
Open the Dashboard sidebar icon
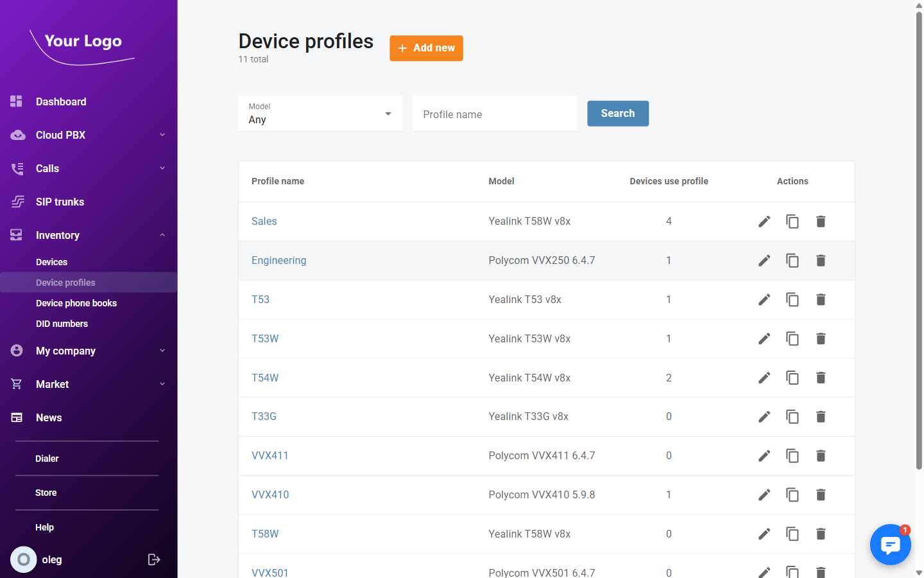[x=16, y=101]
